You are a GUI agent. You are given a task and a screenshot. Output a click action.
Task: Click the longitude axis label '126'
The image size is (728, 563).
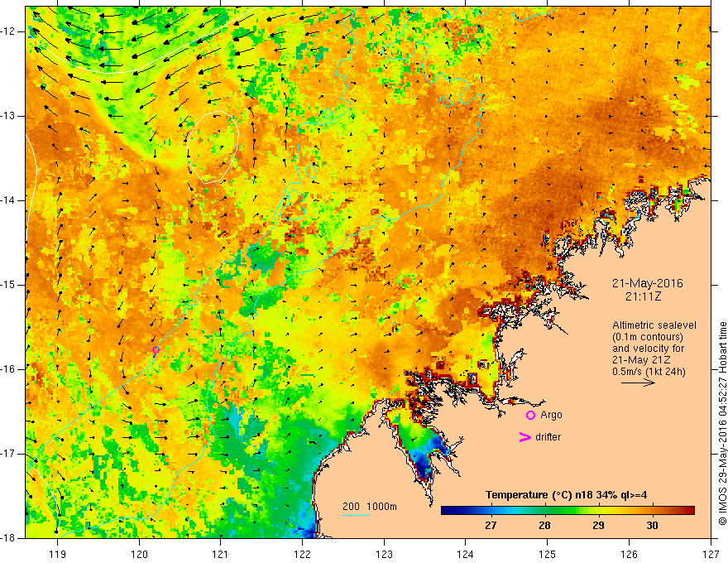[629, 554]
